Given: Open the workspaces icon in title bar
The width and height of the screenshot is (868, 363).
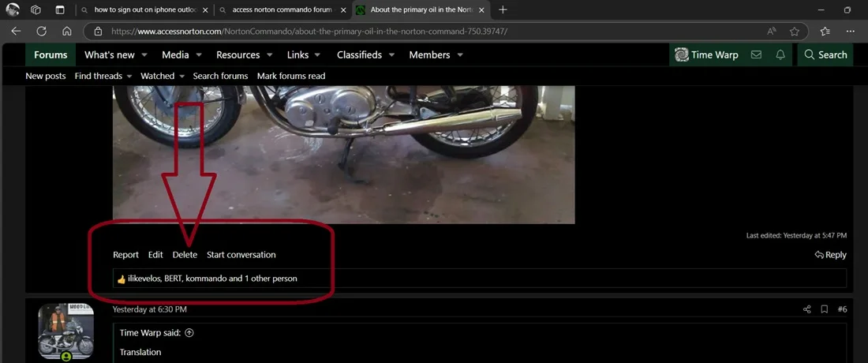Looking at the screenshot, I should pyautogui.click(x=36, y=9).
